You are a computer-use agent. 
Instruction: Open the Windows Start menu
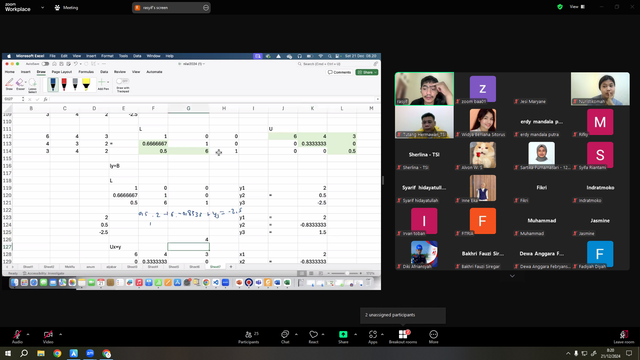(8, 353)
